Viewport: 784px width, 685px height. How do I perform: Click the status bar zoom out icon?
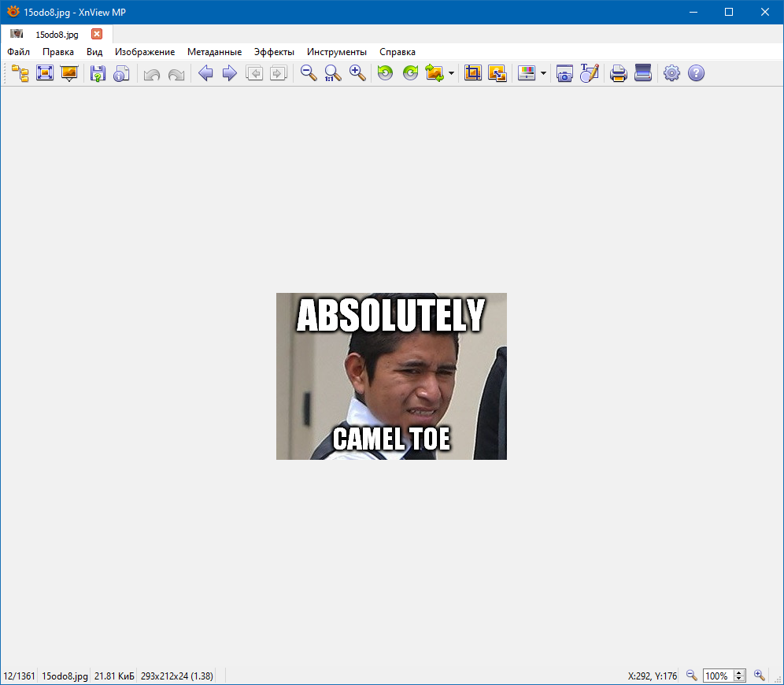691,676
